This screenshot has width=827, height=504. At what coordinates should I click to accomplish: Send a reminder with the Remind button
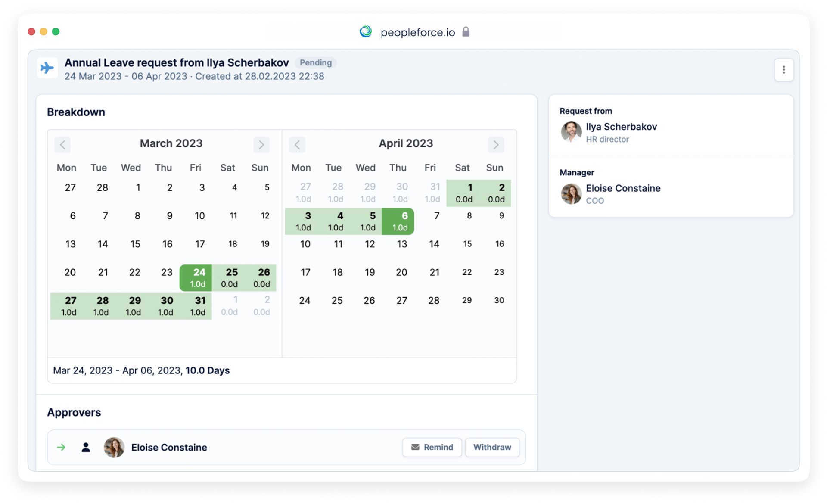click(x=432, y=447)
